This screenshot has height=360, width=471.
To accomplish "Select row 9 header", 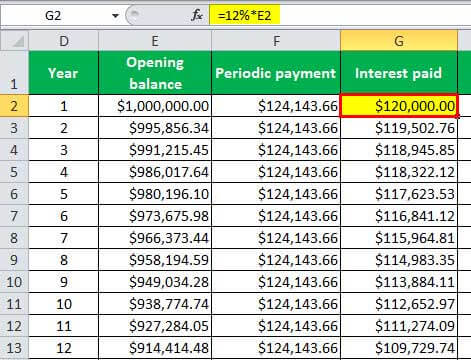I will (x=14, y=260).
